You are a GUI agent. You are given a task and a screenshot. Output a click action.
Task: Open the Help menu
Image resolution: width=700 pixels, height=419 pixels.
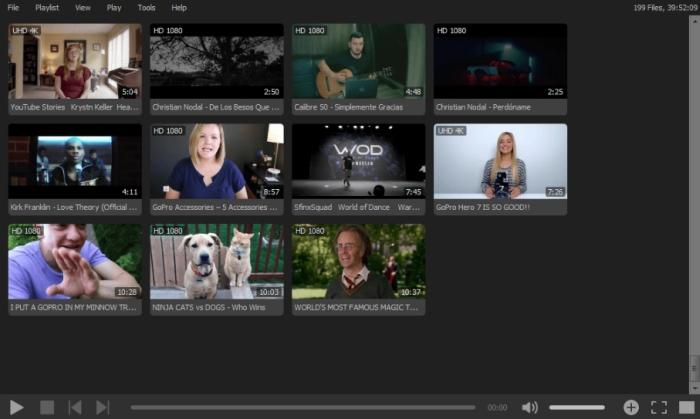click(x=179, y=8)
